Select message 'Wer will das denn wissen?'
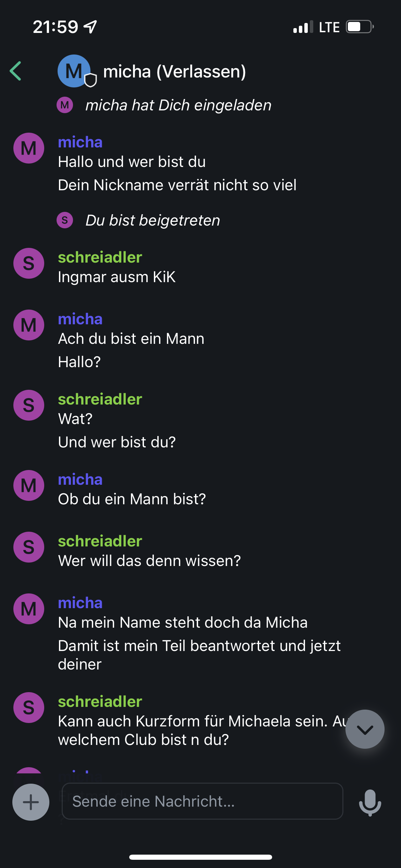The image size is (401, 868). coord(149,561)
